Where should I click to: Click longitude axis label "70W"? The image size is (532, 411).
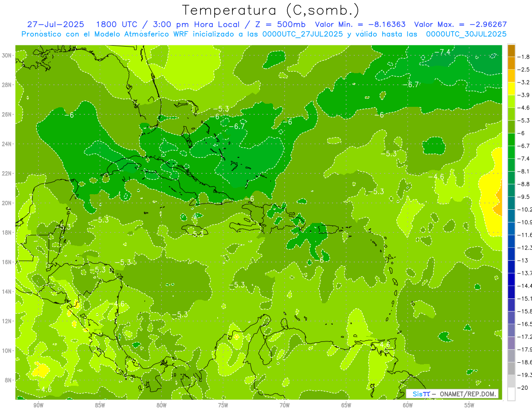point(285,405)
